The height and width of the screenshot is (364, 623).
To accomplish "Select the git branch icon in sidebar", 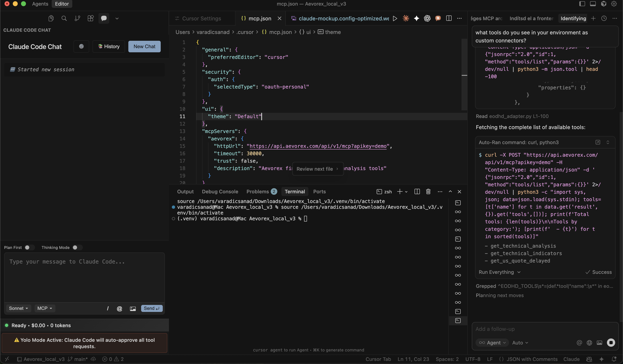I will click(x=77, y=18).
